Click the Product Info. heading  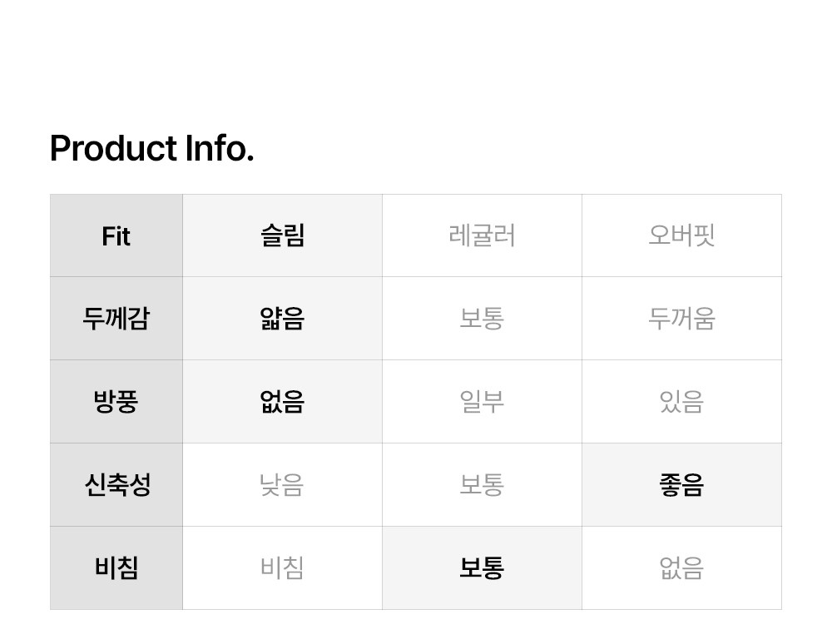click(151, 149)
